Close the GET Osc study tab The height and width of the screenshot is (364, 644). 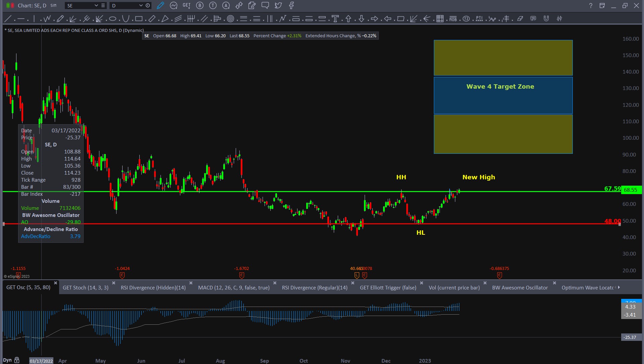(56, 283)
